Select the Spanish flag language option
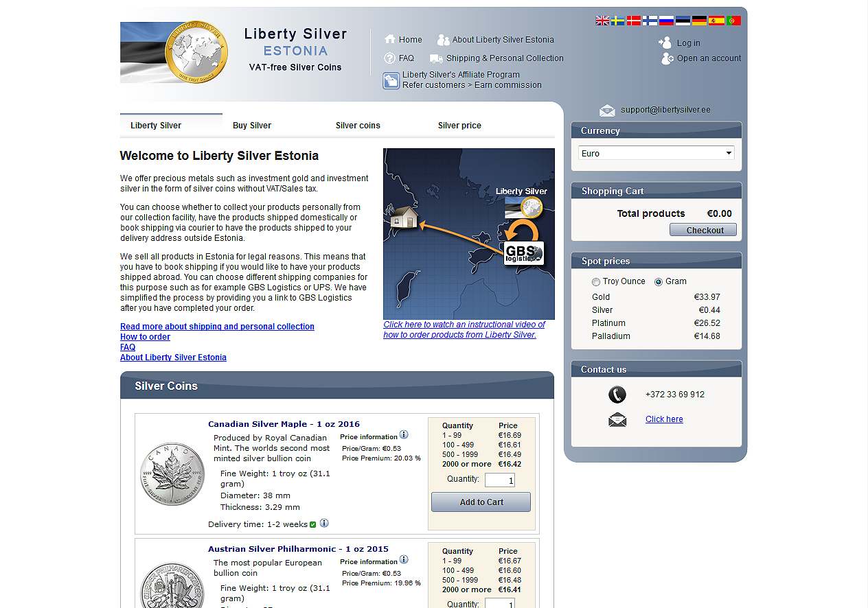This screenshot has width=868, height=608. point(716,21)
